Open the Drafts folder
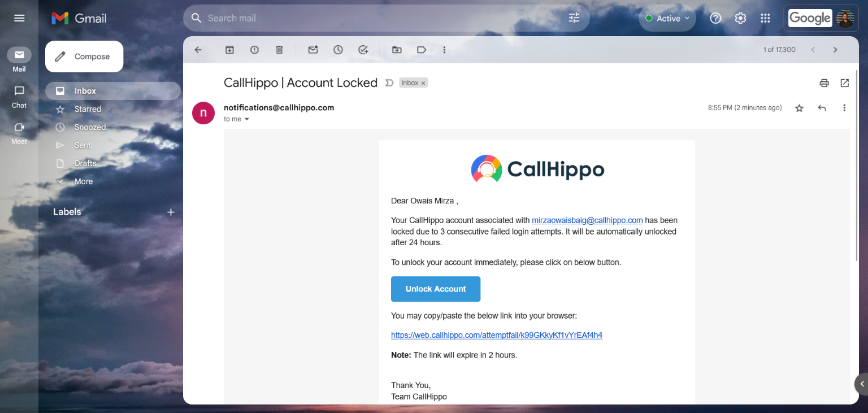The image size is (868, 413). coord(113,163)
